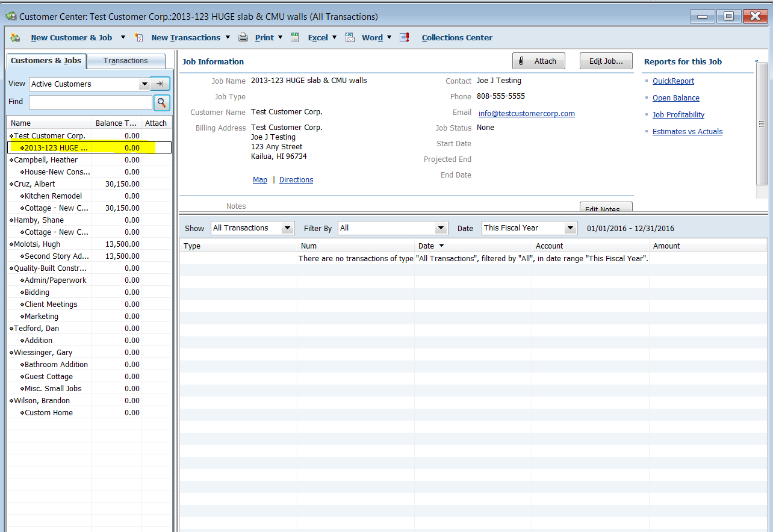The height and width of the screenshot is (532, 773).
Task: Click the Type column header
Action: click(x=238, y=246)
